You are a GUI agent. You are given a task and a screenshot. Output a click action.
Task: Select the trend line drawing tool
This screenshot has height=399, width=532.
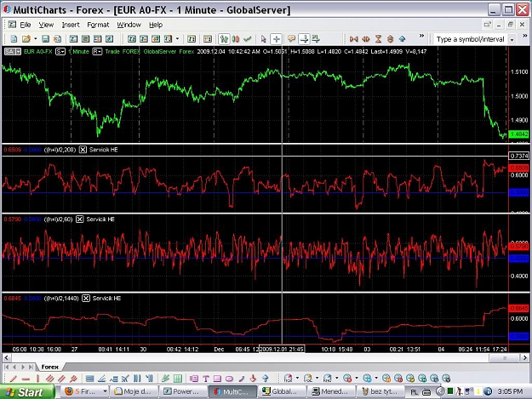[14, 379]
